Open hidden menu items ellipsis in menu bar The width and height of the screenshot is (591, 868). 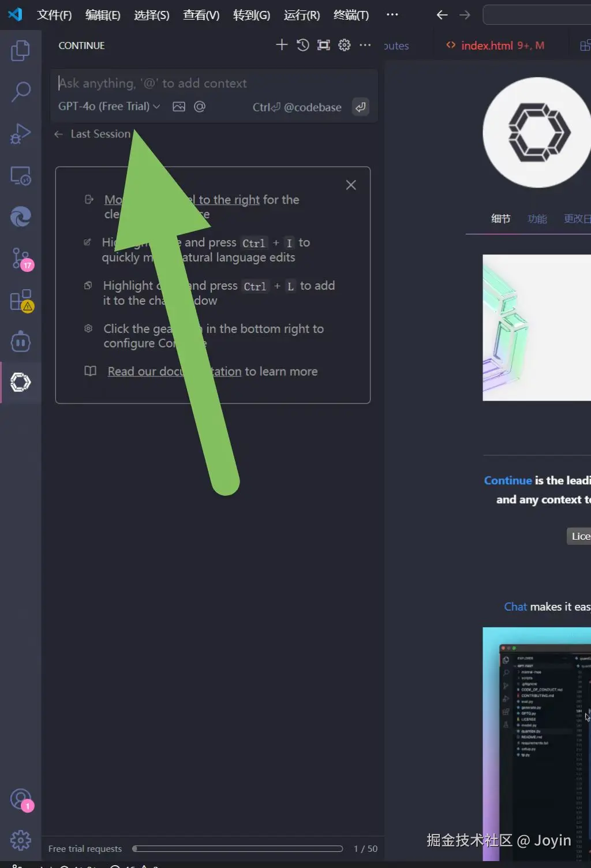[392, 15]
